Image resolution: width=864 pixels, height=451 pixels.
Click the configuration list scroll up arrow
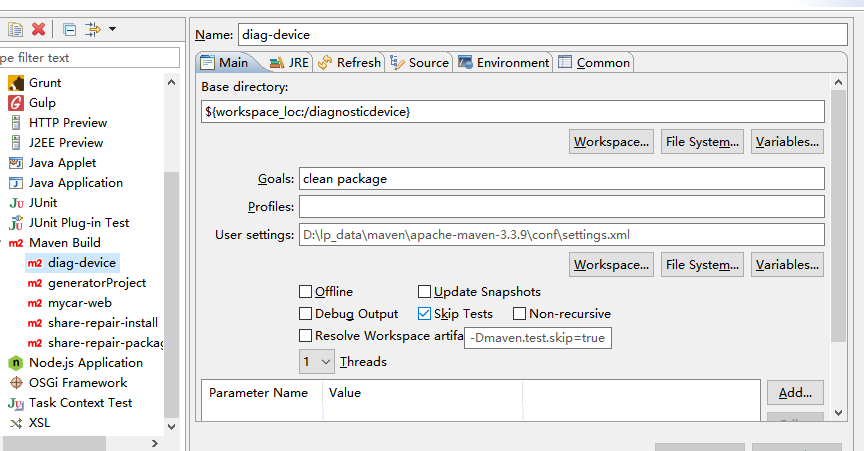pyautogui.click(x=171, y=82)
